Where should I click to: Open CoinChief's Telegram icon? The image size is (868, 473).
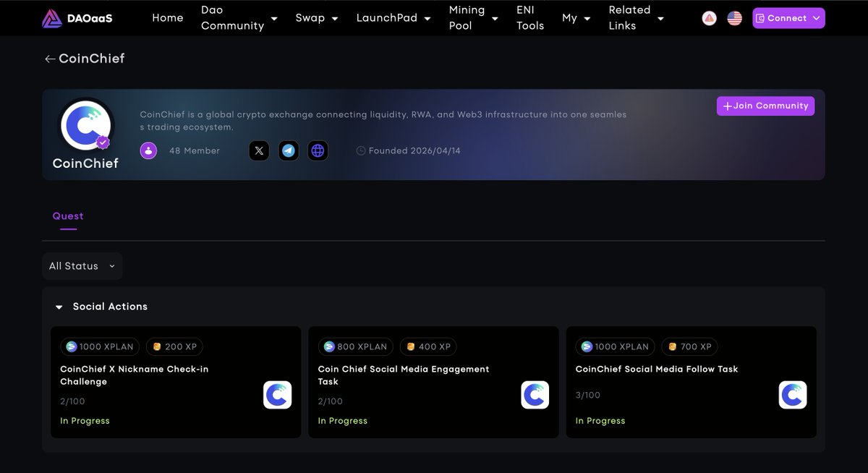click(289, 150)
